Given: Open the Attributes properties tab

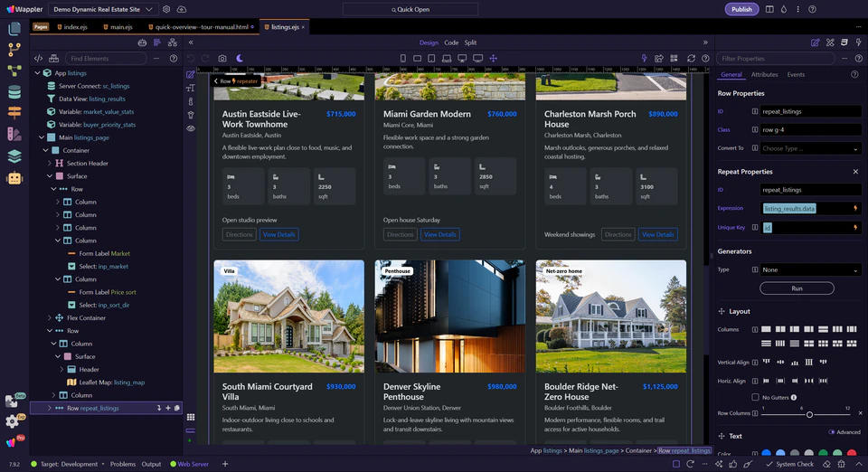Looking at the screenshot, I should coord(765,75).
